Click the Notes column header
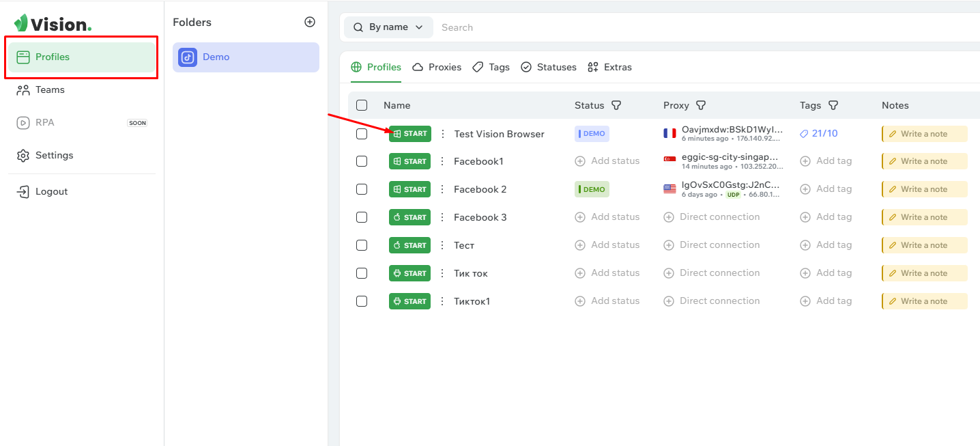Screen dimensions: 980x446 [895, 105]
